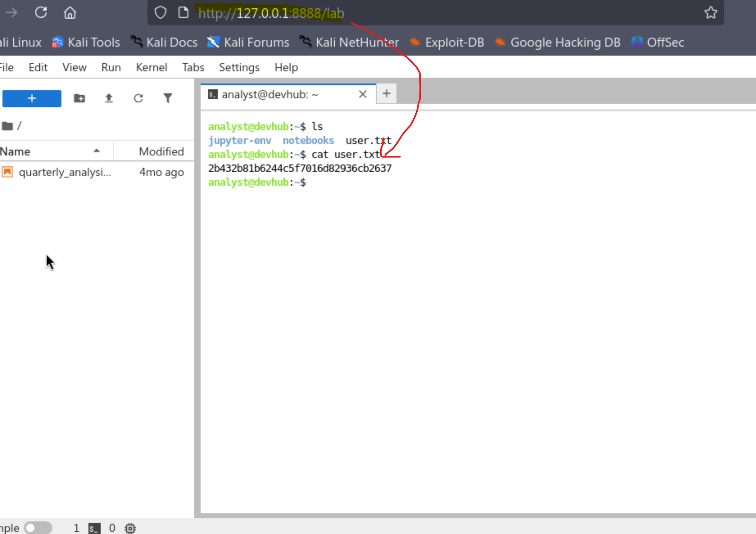Click the "4mo ago" modified value
This screenshot has width=756, height=534.
pos(161,172)
